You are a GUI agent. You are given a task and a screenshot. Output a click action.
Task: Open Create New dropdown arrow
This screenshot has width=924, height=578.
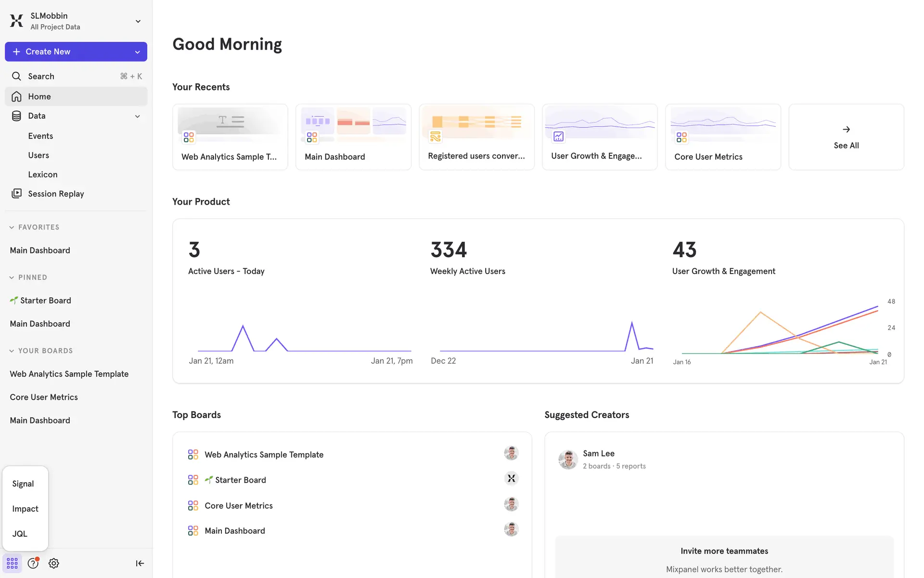point(137,52)
